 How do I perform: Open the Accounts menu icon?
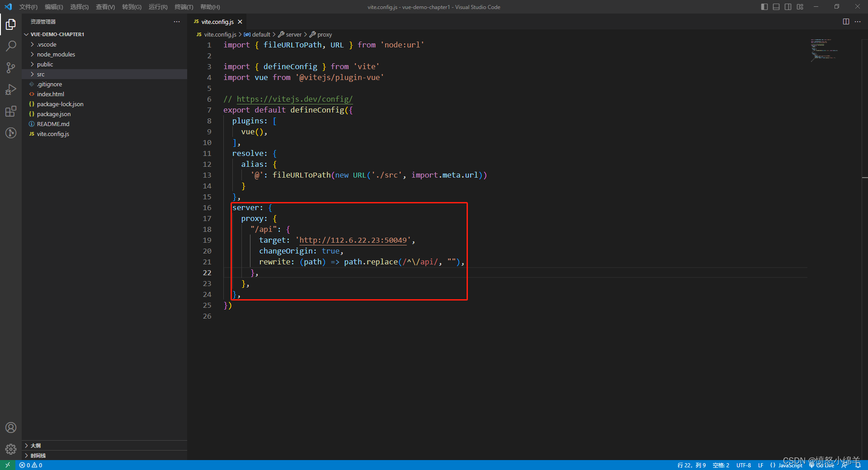coord(11,428)
